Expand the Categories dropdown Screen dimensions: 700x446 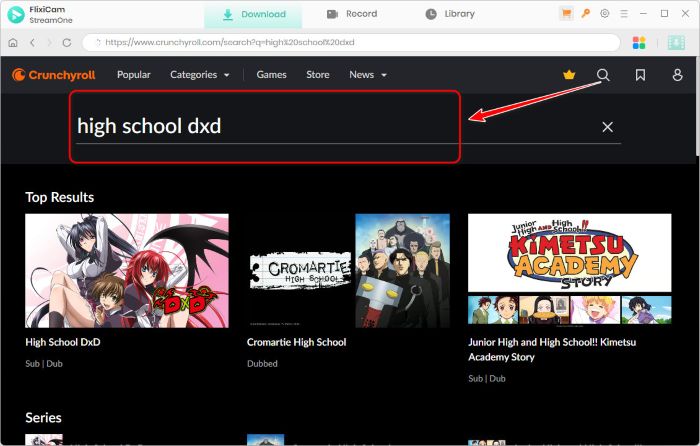tap(199, 75)
